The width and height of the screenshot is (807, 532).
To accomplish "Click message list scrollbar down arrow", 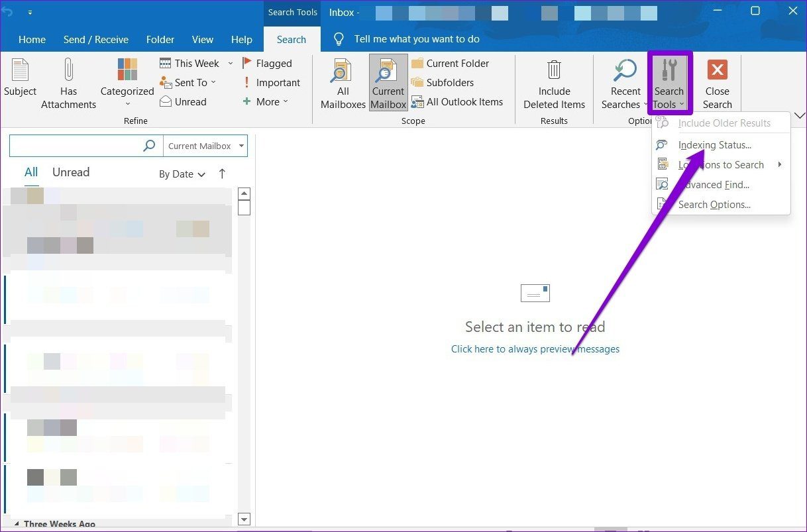I will 244,519.
